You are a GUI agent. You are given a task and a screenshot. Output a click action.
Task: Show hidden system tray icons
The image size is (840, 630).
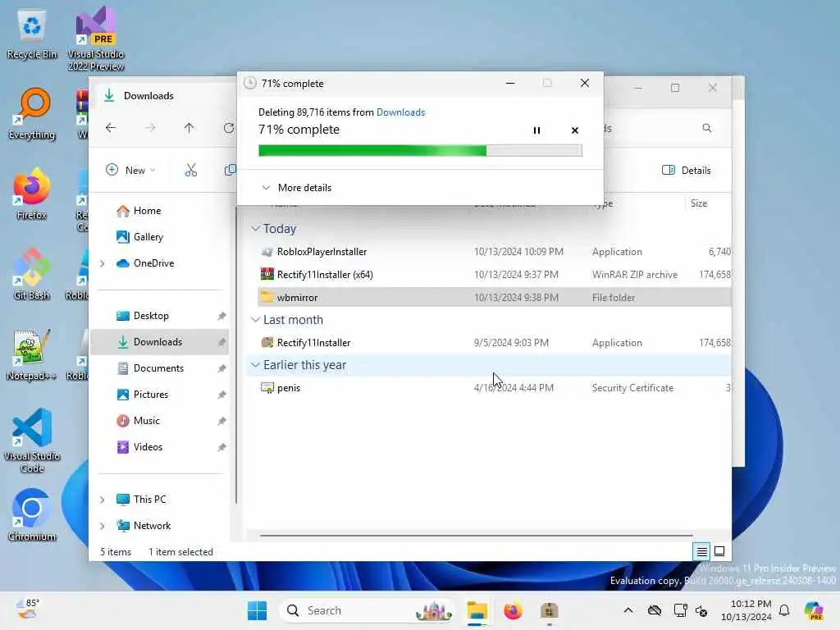coord(628,610)
